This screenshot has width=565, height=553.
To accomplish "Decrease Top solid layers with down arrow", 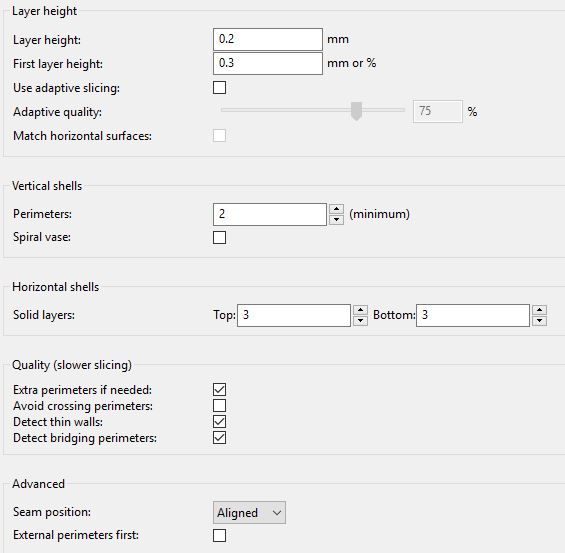I will [x=360, y=320].
